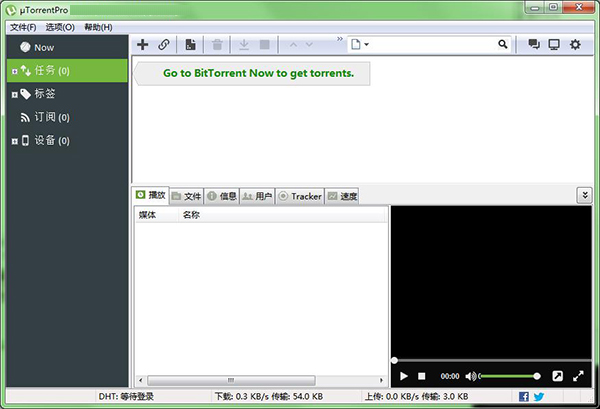Create new torrent file icon
The width and height of the screenshot is (600, 409).
(190, 44)
